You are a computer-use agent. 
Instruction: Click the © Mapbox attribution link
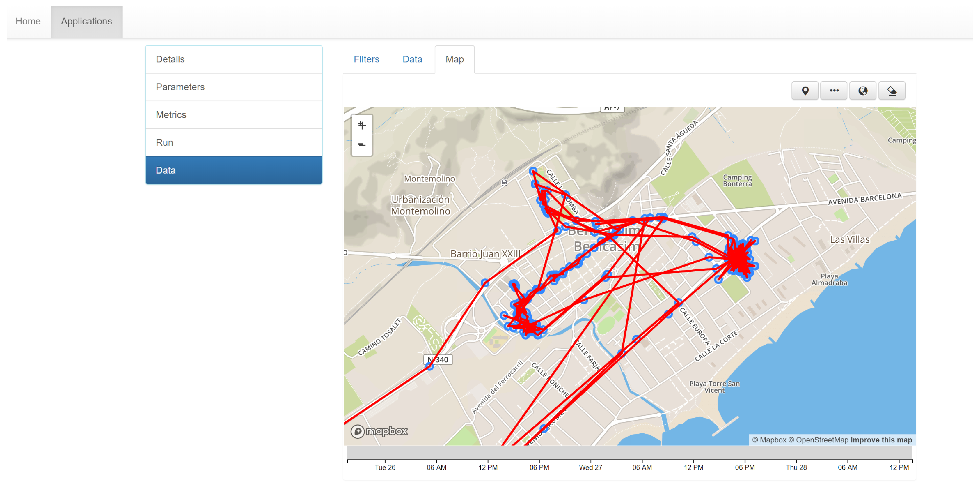(769, 440)
